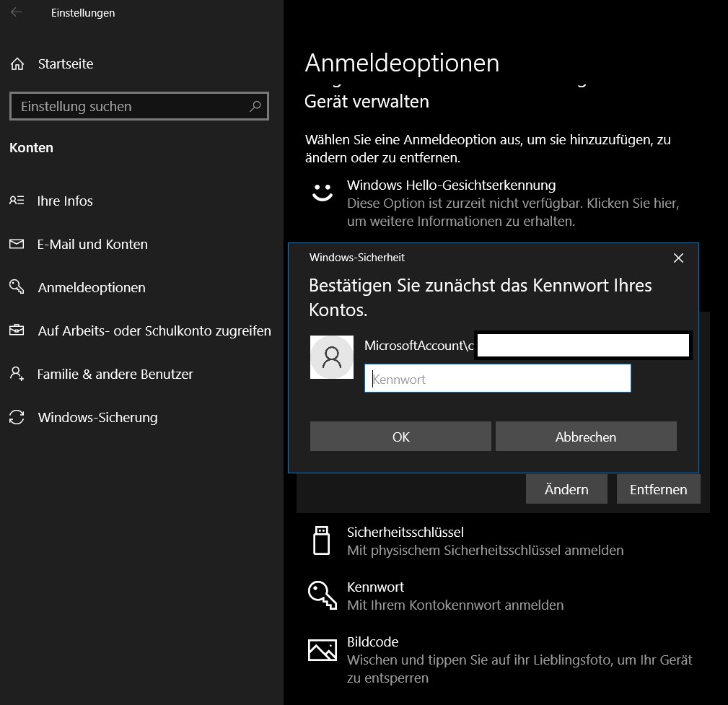This screenshot has width=728, height=705.
Task: Click the Bildcode picture icon
Action: (323, 649)
